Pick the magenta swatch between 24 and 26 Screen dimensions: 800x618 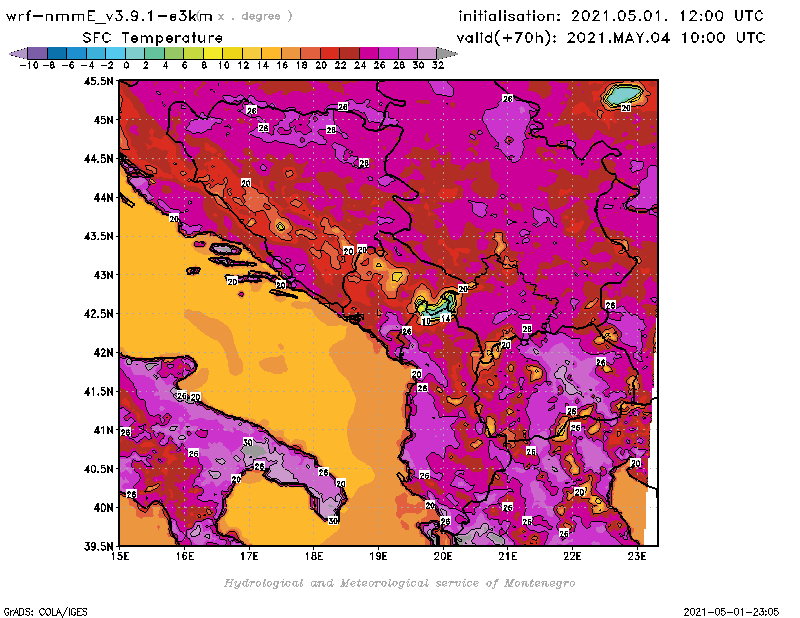click(x=369, y=53)
